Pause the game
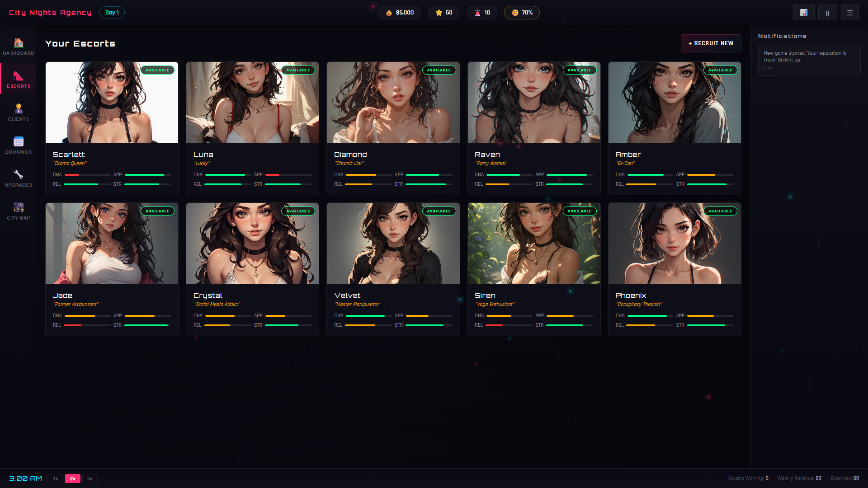Viewport: 868px width, 488px height. (827, 13)
